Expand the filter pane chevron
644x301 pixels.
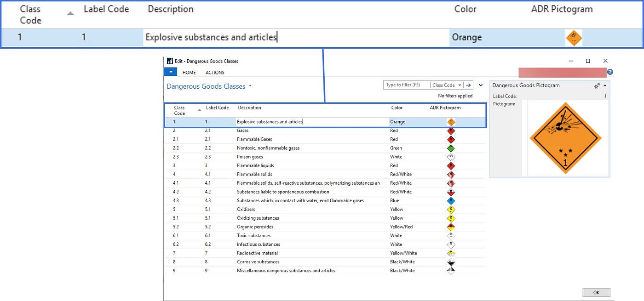coord(481,85)
